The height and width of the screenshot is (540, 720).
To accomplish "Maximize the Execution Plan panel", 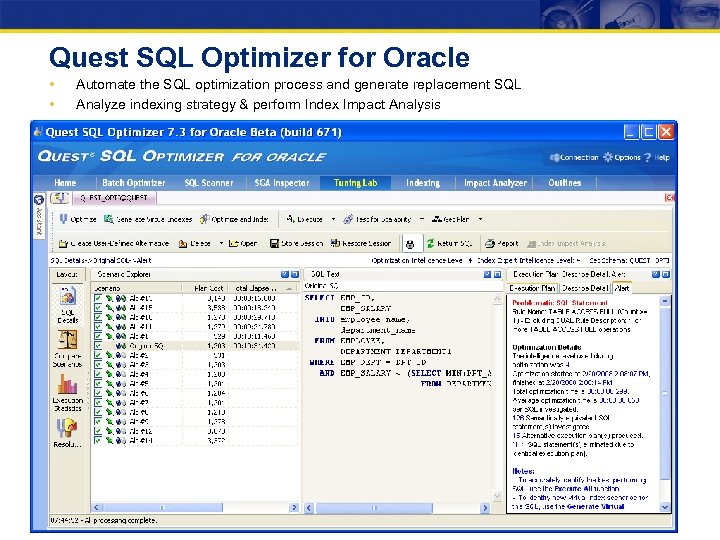I will click(x=666, y=274).
